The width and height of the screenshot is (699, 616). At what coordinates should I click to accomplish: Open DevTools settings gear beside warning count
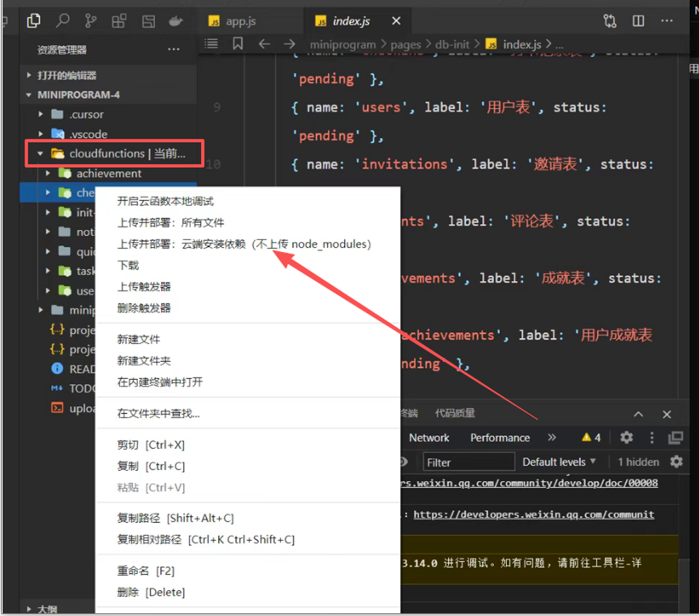point(626,437)
